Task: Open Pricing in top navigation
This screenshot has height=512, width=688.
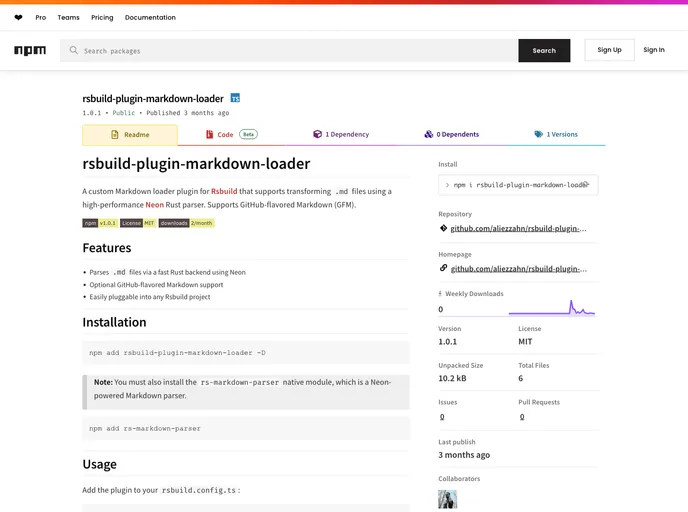Action: pos(102,18)
